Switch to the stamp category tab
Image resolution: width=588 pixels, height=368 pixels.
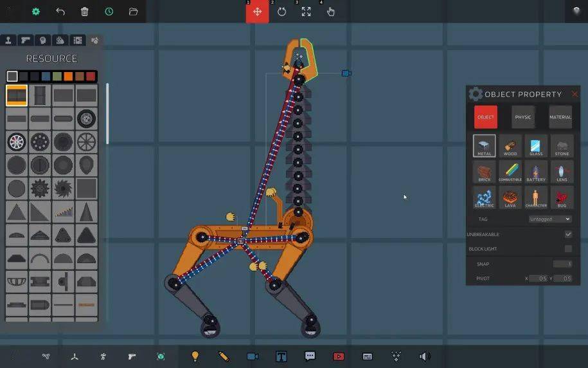tap(8, 40)
